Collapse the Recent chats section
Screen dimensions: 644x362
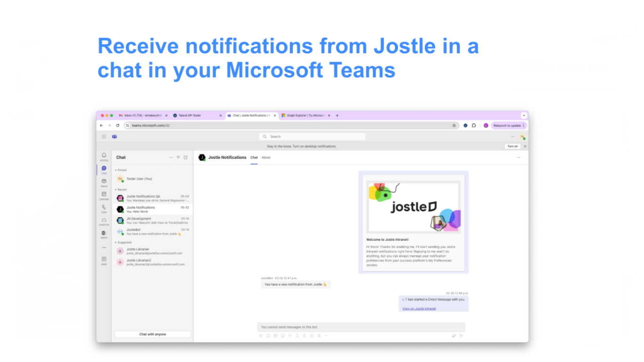pos(121,189)
